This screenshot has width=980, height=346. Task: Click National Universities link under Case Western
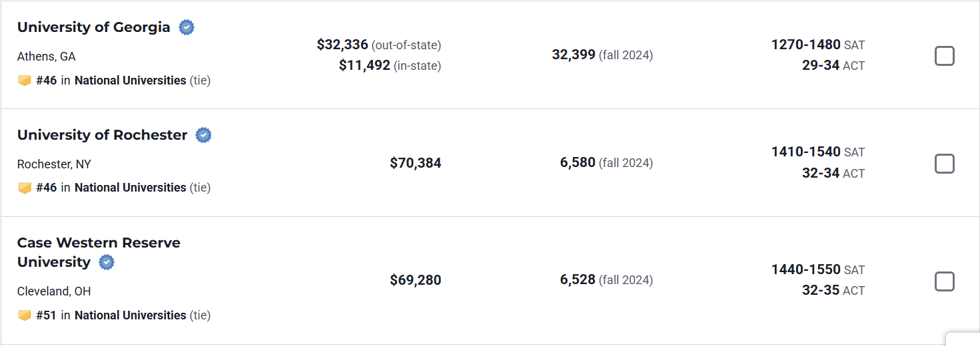tap(130, 315)
